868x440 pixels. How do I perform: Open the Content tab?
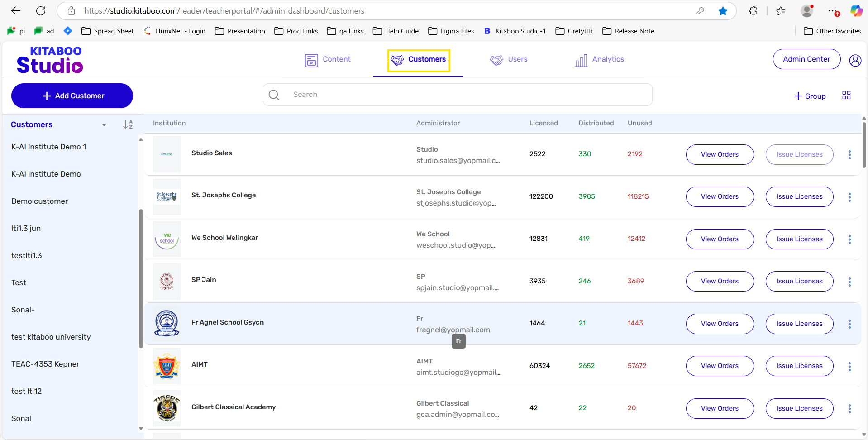click(x=328, y=60)
